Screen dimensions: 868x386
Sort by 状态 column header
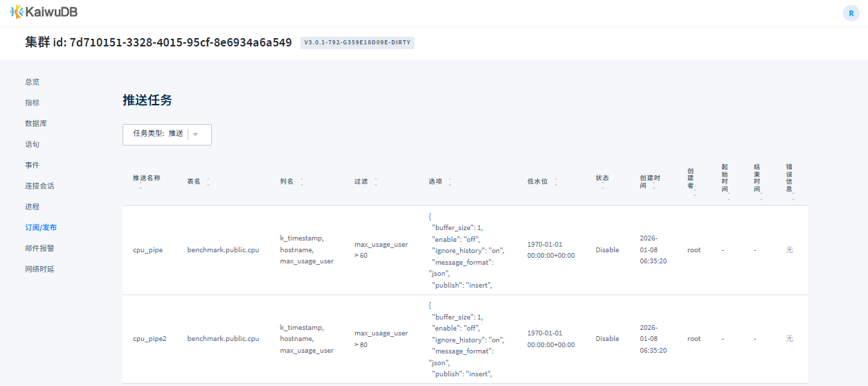[x=602, y=178]
